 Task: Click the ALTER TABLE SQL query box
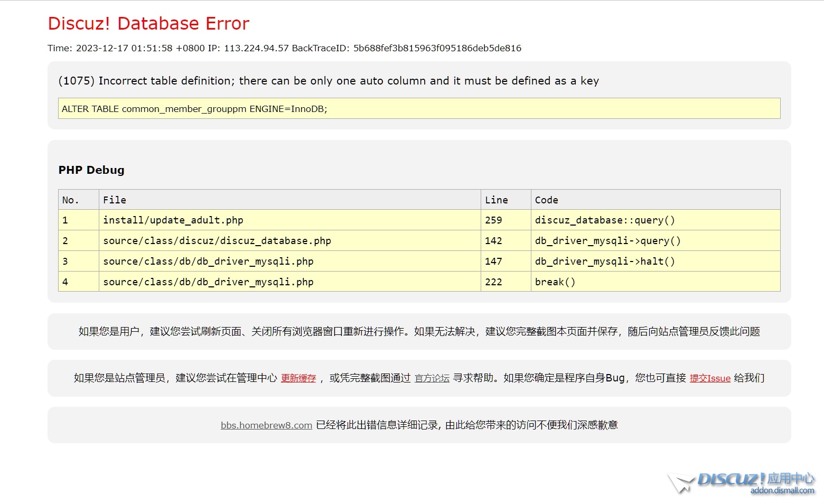coord(418,109)
